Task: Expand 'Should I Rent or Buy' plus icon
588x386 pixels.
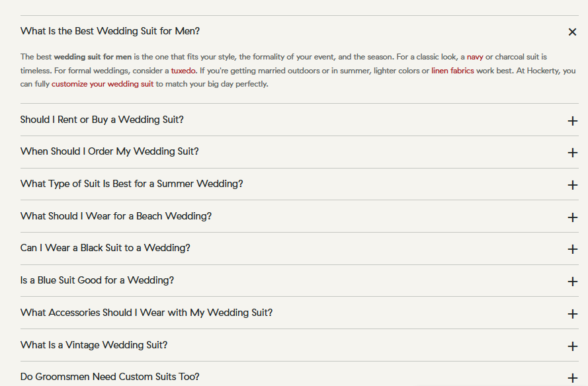Action: pyautogui.click(x=572, y=121)
